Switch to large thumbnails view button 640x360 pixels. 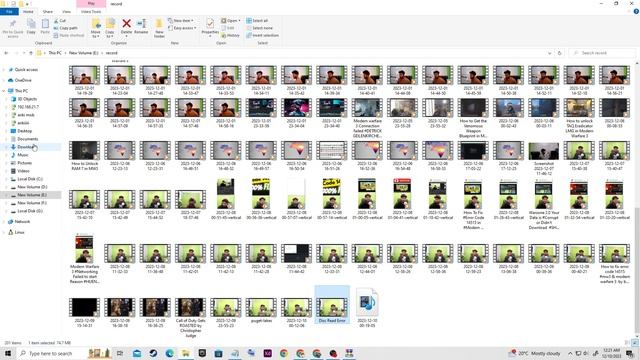[635, 342]
